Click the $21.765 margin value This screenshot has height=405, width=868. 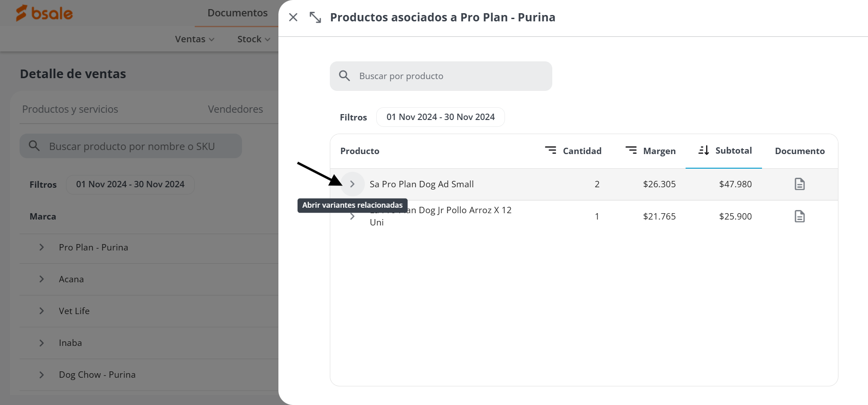(659, 216)
